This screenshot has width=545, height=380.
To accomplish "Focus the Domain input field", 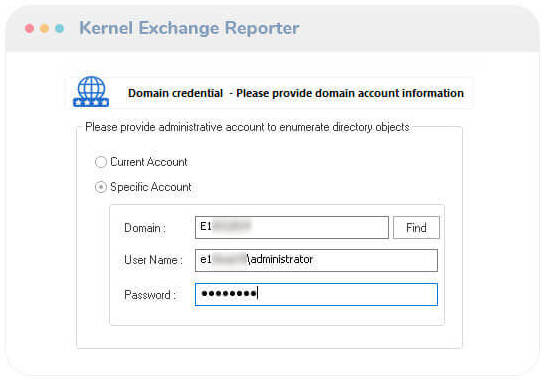I will coord(292,227).
